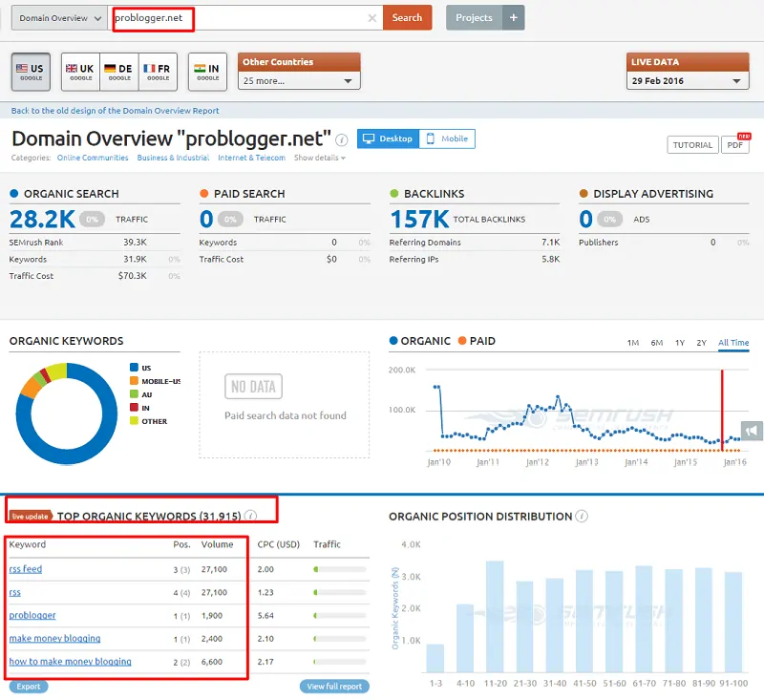Click the US blue legend swatch

click(134, 368)
